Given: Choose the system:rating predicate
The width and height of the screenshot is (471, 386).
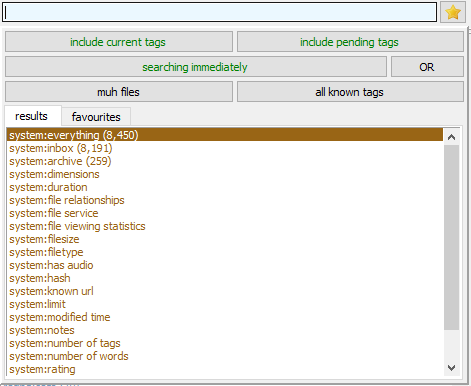Looking at the screenshot, I should click(42, 369).
